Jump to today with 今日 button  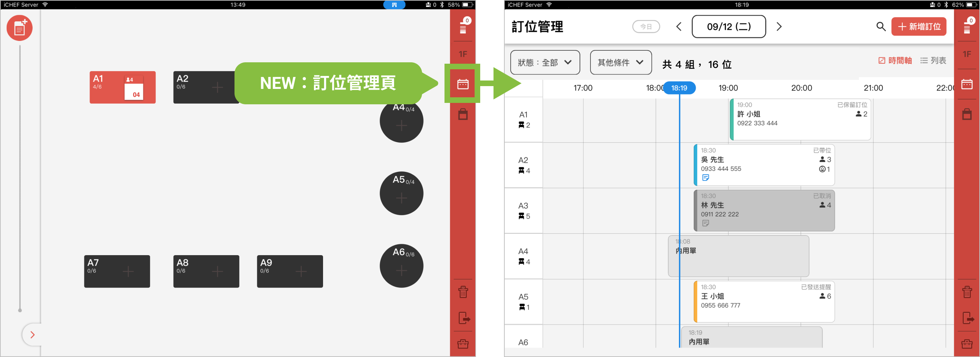646,27
